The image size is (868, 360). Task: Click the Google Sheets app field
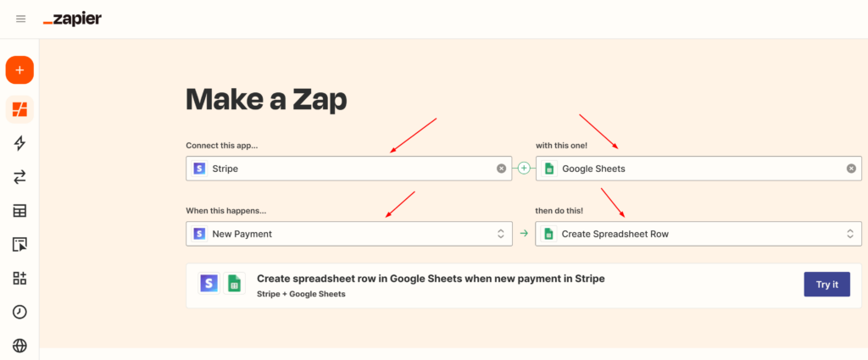coord(695,169)
